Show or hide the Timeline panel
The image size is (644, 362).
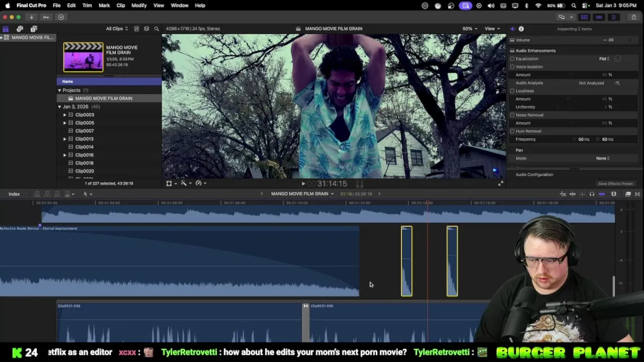(599, 17)
